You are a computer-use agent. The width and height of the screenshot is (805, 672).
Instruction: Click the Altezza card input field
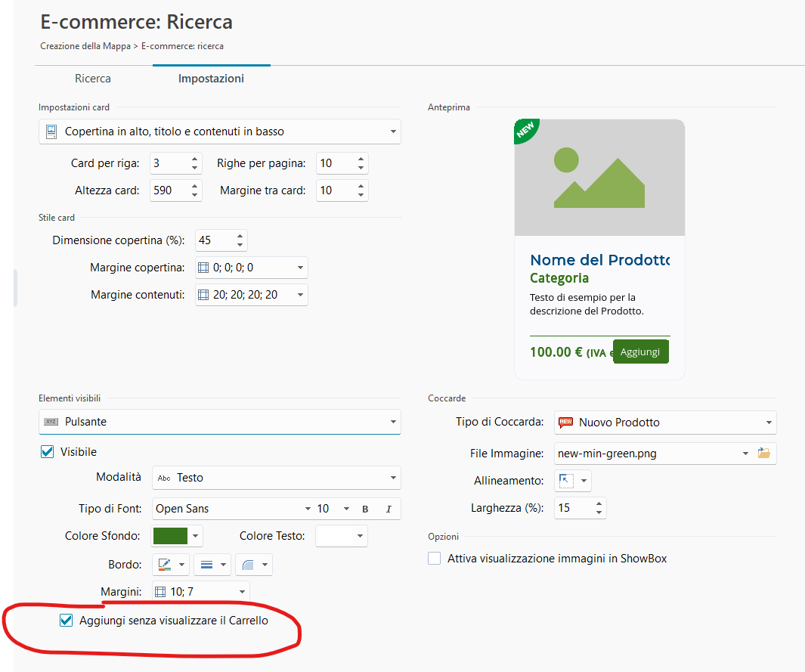click(168, 190)
